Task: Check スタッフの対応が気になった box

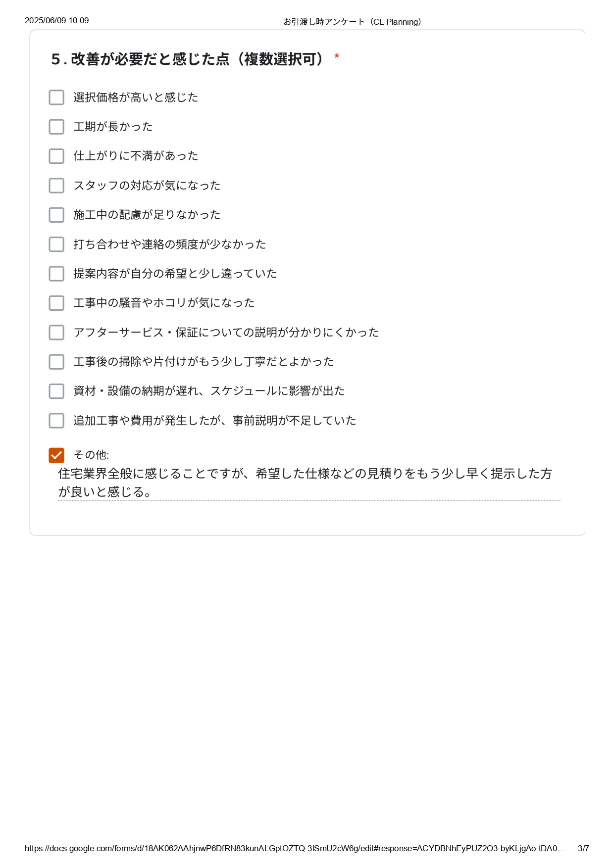Action: [56, 186]
